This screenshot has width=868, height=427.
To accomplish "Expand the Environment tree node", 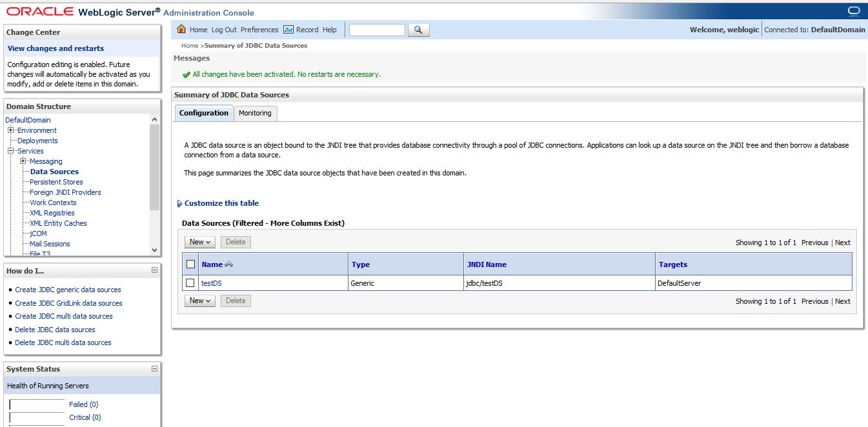I will (x=11, y=130).
